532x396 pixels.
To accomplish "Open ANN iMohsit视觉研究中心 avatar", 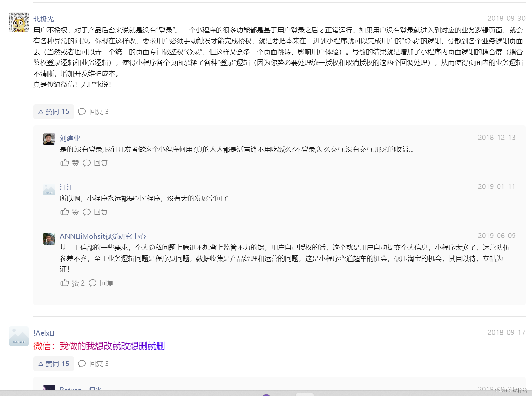I will click(49, 239).
